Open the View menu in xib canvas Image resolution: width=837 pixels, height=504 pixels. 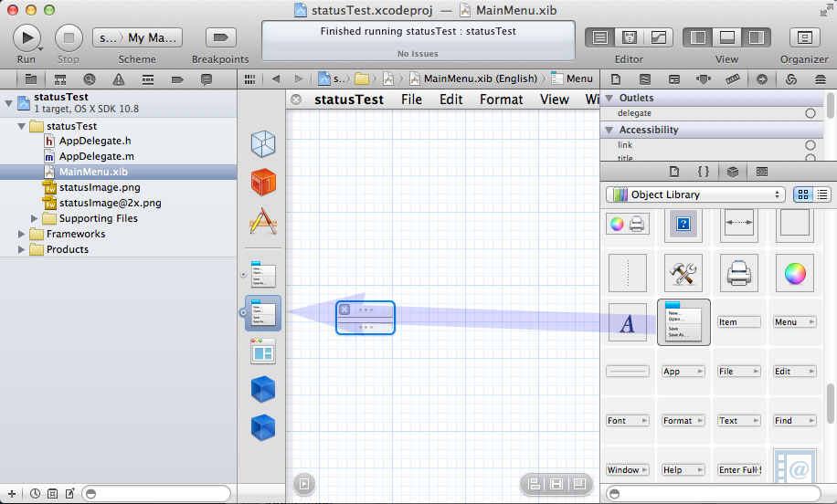555,100
